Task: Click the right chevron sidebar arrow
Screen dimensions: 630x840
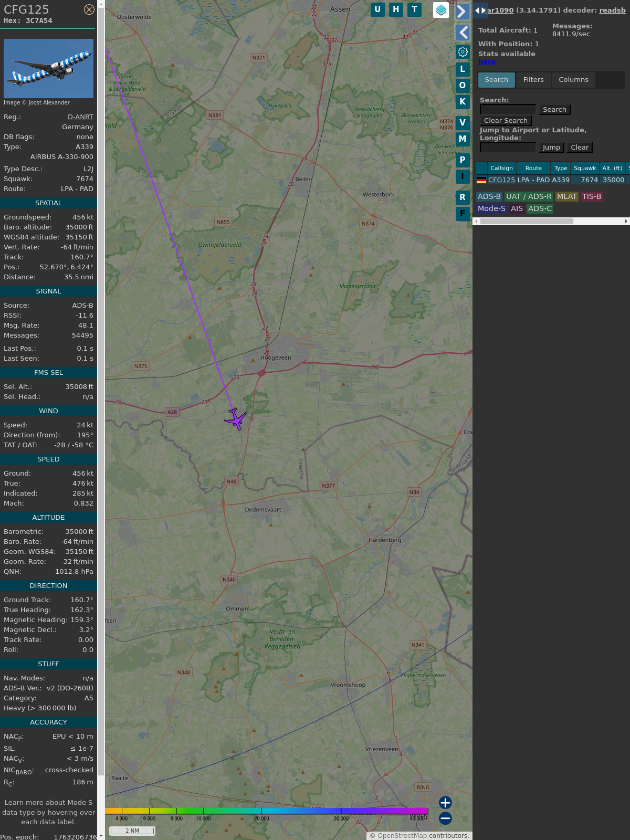Action: 462,12
